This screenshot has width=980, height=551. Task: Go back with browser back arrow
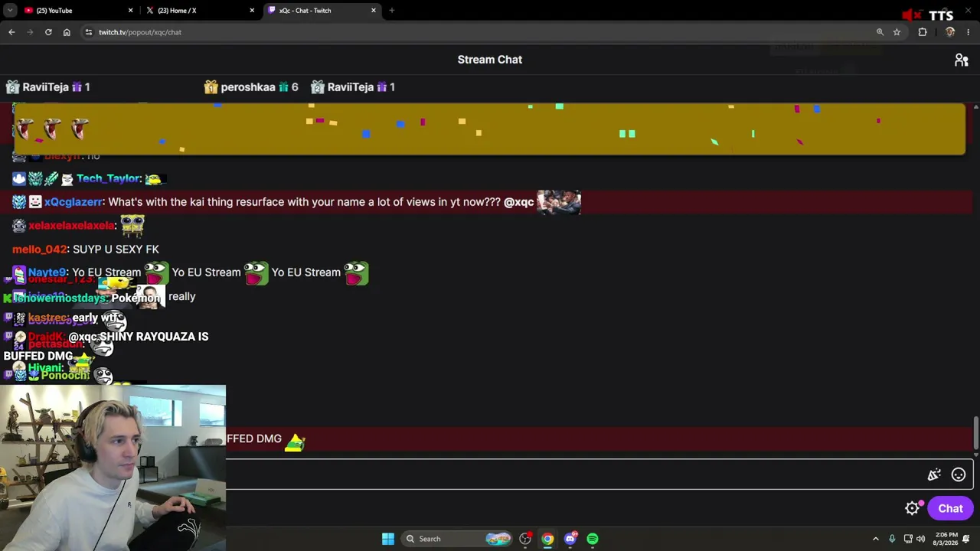[x=11, y=32]
